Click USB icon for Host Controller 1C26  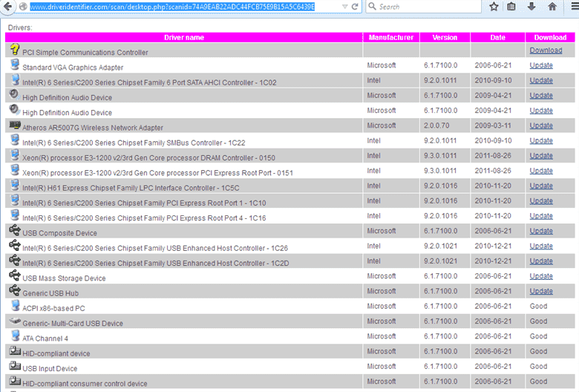point(15,245)
